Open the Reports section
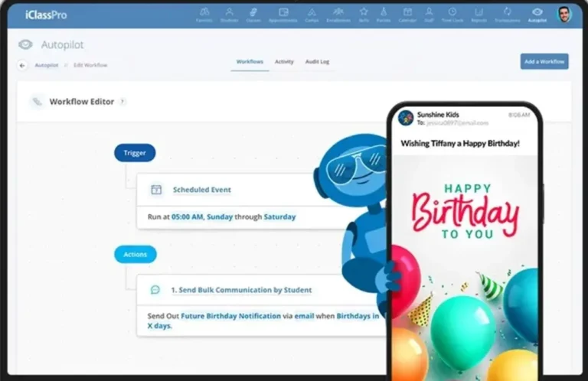588x381 pixels. click(479, 15)
